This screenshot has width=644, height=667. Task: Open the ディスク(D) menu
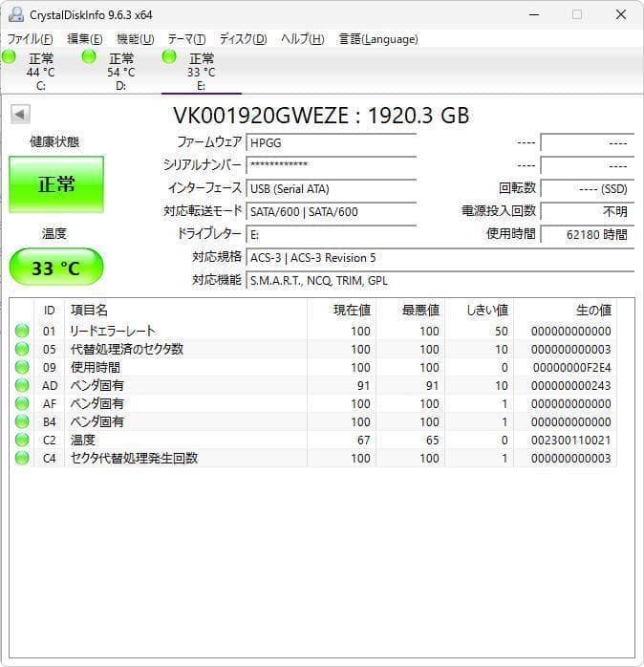[244, 39]
